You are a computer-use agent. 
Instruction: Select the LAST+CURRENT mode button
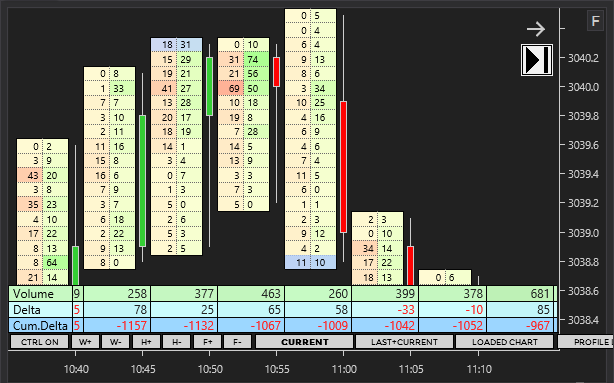point(405,342)
